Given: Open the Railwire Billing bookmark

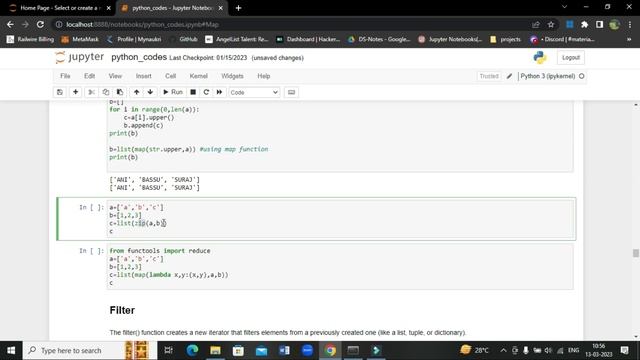Looking at the screenshot, I should pos(31,39).
